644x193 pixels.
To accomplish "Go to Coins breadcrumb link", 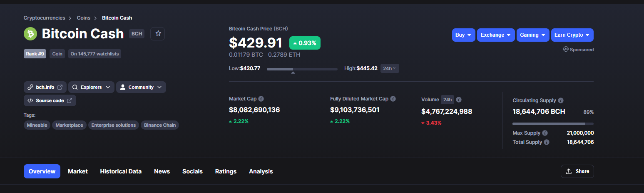I will click(x=84, y=18).
